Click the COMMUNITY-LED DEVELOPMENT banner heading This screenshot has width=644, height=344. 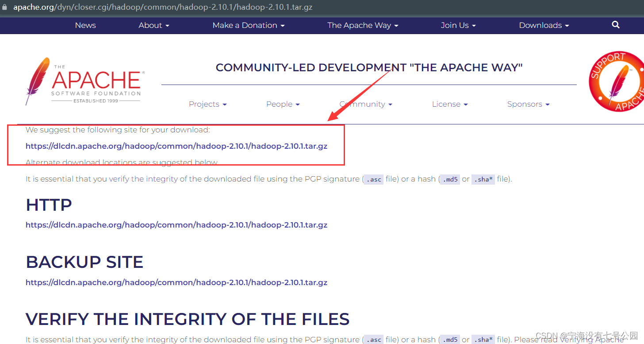point(369,68)
